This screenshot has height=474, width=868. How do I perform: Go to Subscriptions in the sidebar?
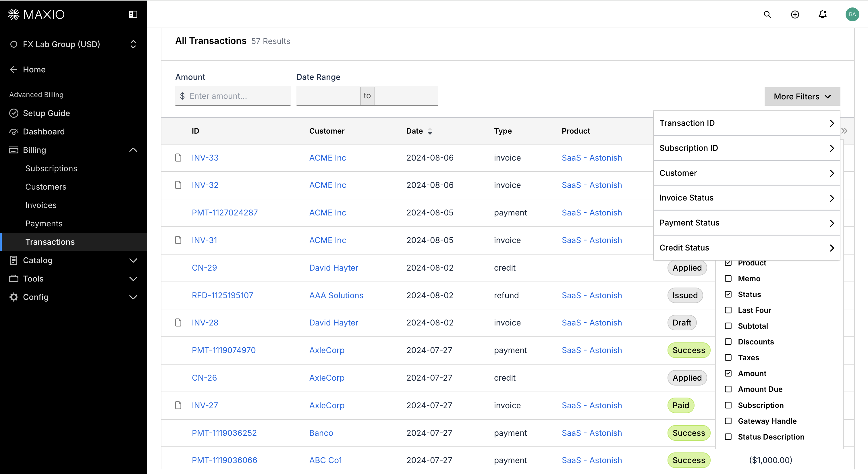click(51, 168)
